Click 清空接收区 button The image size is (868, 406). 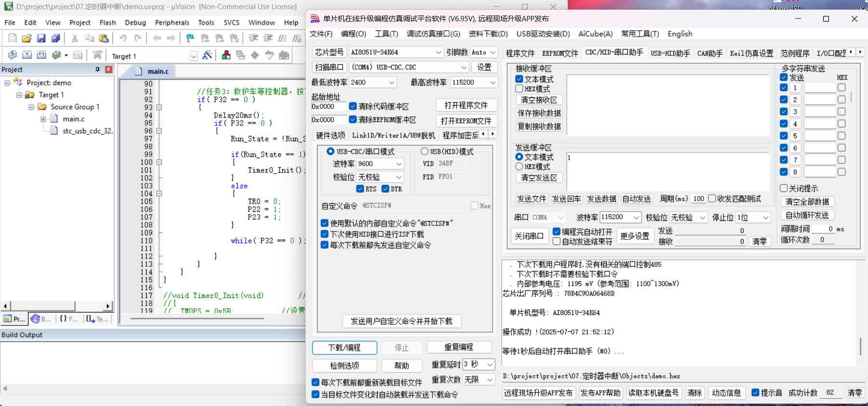pos(539,100)
